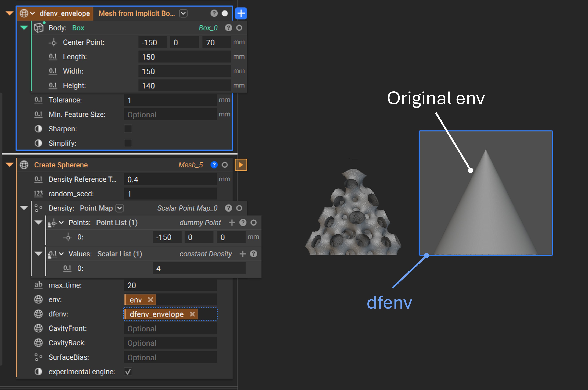
Task: Open the Density Point Map dropdown
Action: pos(120,208)
